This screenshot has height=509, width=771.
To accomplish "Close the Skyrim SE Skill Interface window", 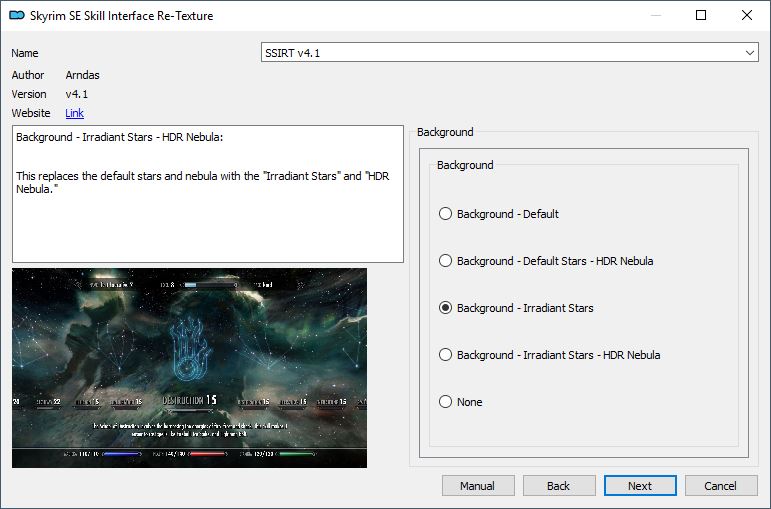I will tap(747, 15).
